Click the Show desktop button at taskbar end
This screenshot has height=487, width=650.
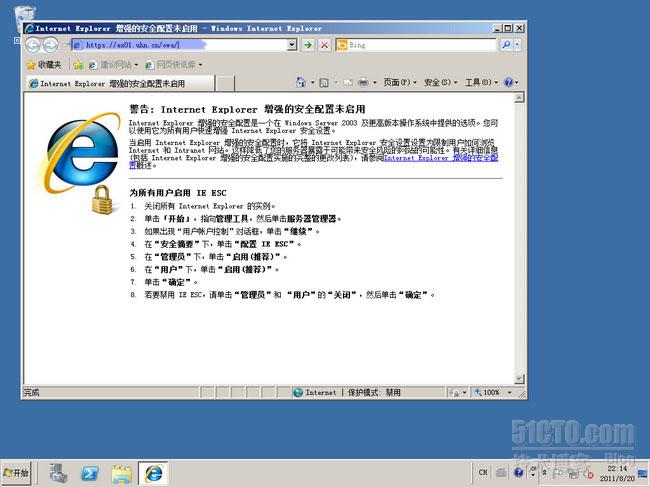point(644,473)
